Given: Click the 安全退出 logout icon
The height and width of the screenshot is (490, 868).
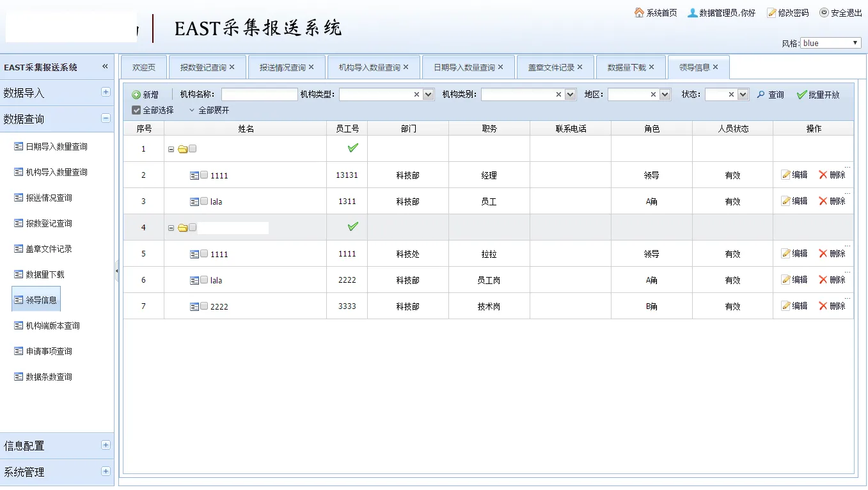Looking at the screenshot, I should pos(824,13).
